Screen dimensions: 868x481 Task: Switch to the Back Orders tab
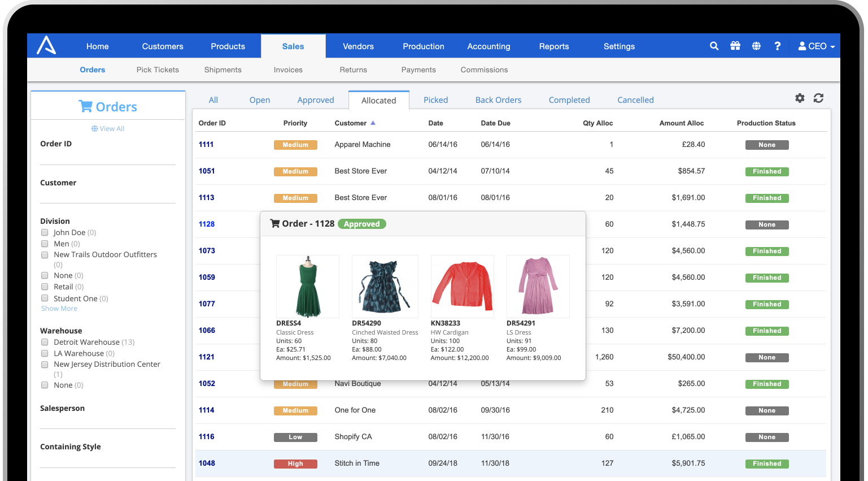[498, 100]
